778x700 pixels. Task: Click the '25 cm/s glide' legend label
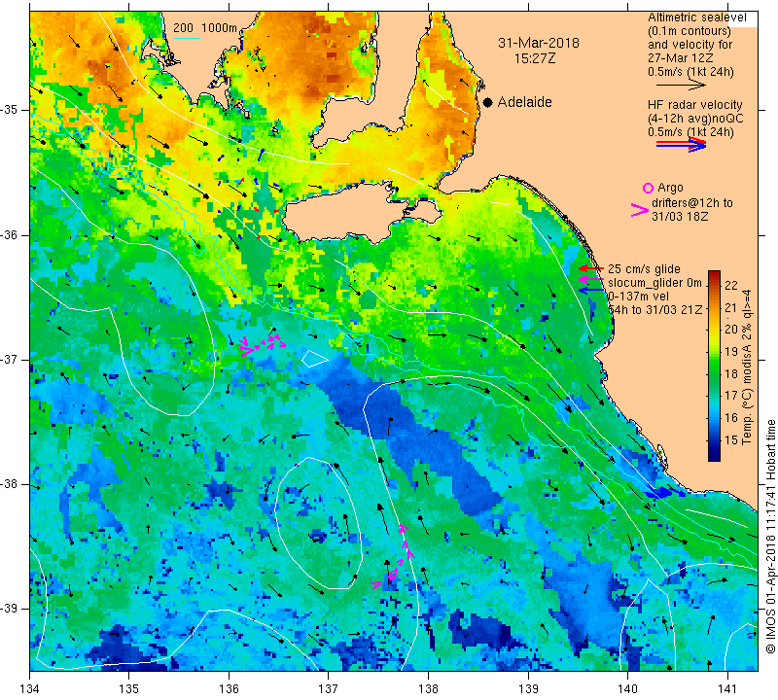pyautogui.click(x=644, y=269)
